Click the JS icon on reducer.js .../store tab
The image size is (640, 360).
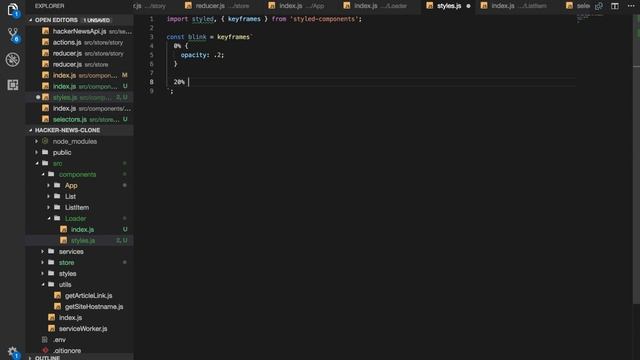click(188, 6)
